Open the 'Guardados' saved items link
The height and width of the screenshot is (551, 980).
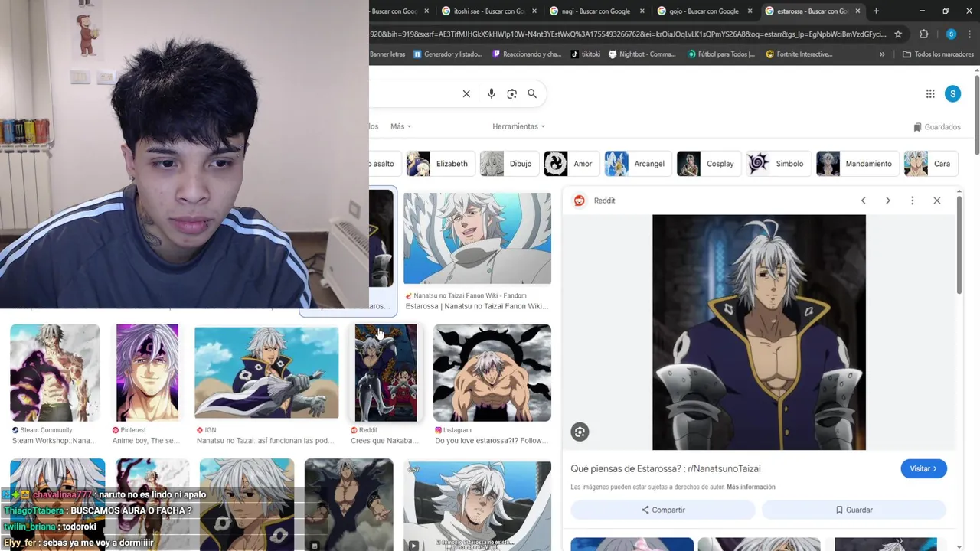tap(937, 127)
